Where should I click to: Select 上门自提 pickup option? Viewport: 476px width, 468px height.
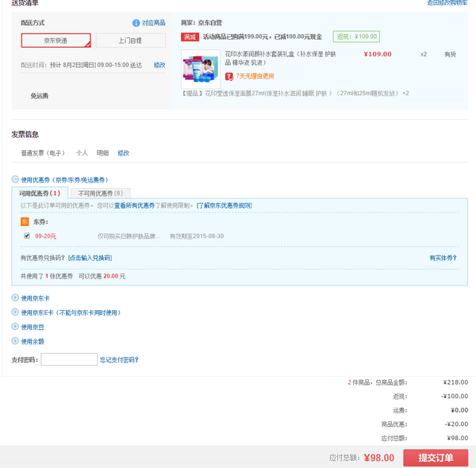pyautogui.click(x=131, y=40)
